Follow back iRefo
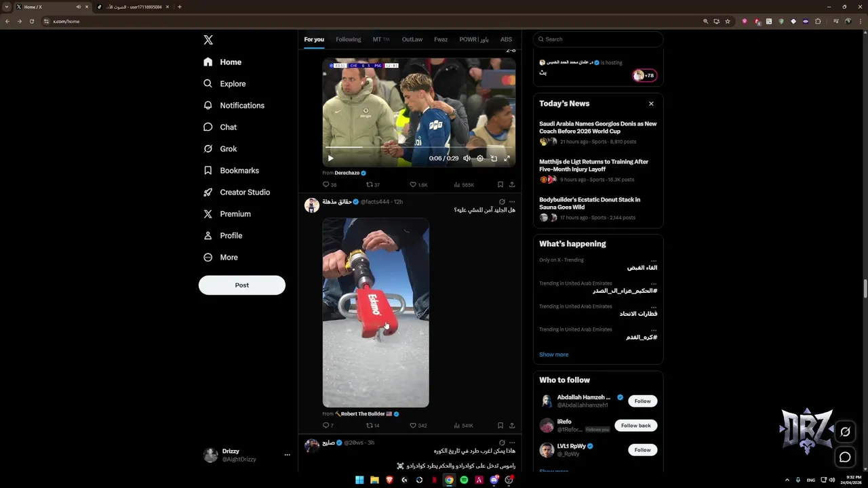868x488 pixels. click(x=636, y=426)
